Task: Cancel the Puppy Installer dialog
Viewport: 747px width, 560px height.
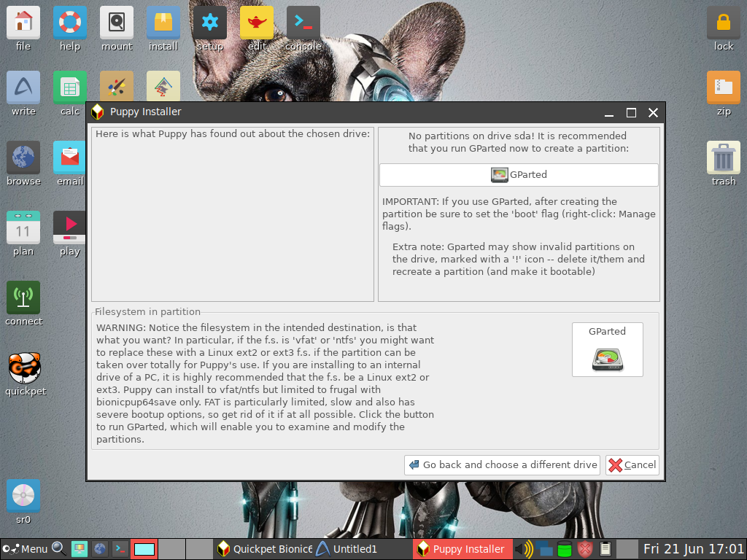Action: click(x=632, y=464)
